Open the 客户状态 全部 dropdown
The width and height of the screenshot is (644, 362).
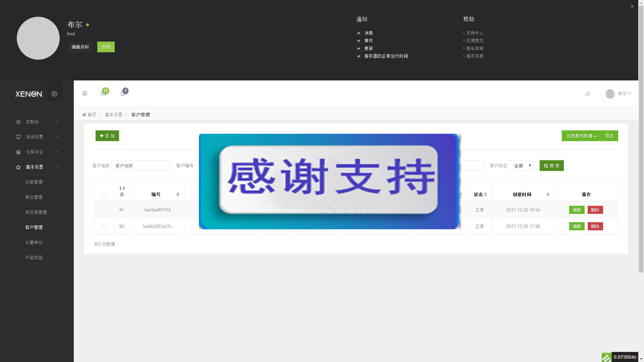521,166
